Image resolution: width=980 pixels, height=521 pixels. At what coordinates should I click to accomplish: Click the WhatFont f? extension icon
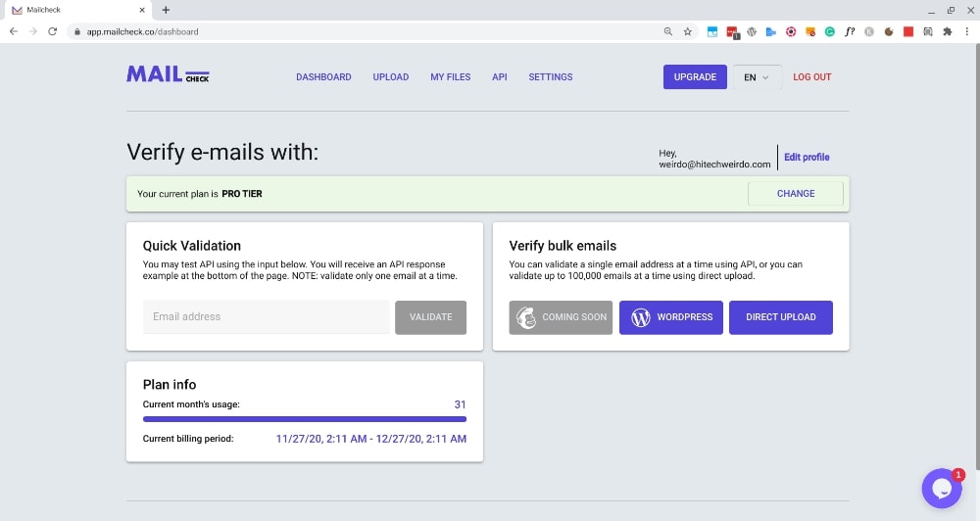pyautogui.click(x=850, y=31)
